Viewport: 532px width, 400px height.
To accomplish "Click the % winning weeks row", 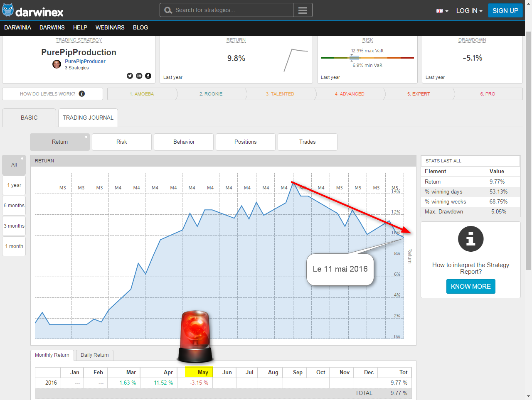I will [x=470, y=202].
